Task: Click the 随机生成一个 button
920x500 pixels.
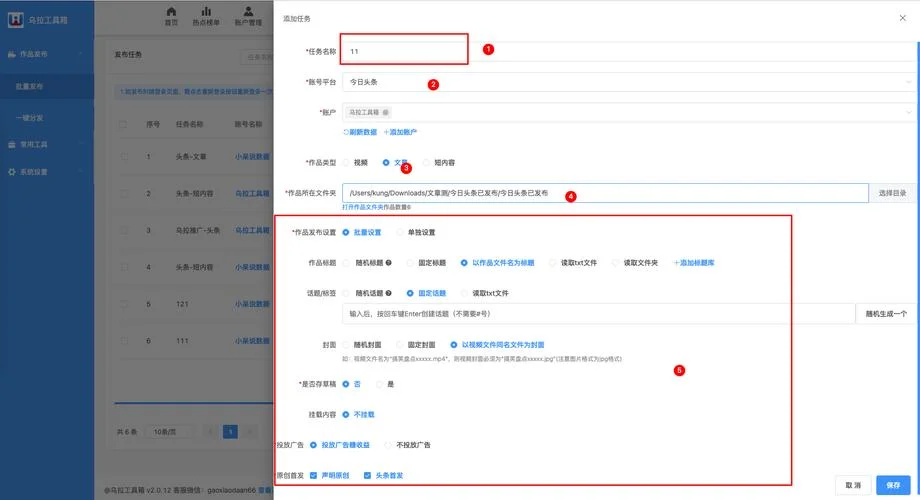Action: [886, 314]
